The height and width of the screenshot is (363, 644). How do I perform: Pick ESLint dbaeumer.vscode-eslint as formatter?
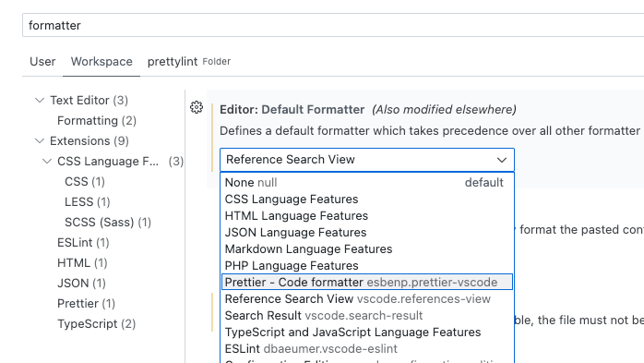367,348
